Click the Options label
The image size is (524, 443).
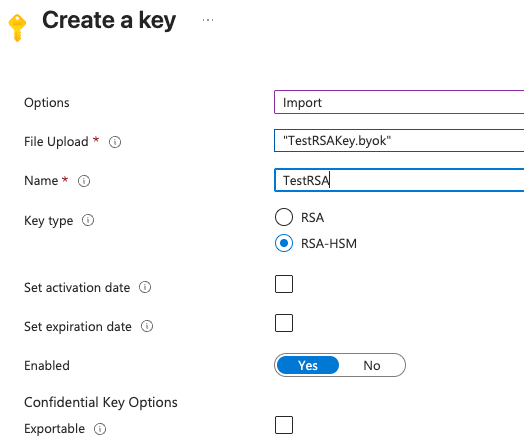point(47,103)
